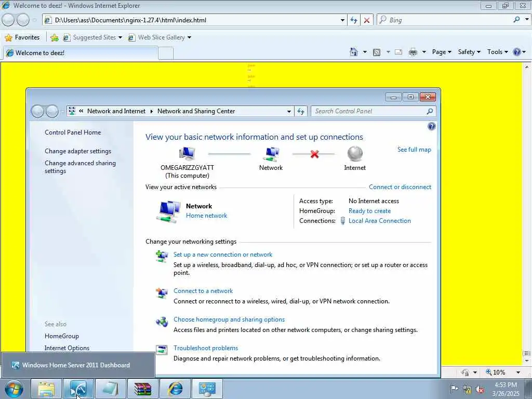The image size is (532, 399).
Task: Click the Network icon in the map
Action: click(x=271, y=154)
